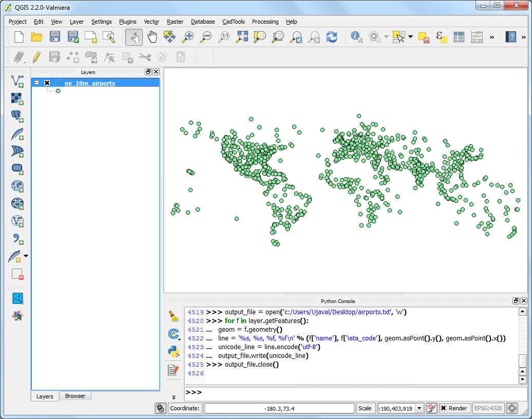
Task: Refresh the map canvas
Action: [x=332, y=36]
